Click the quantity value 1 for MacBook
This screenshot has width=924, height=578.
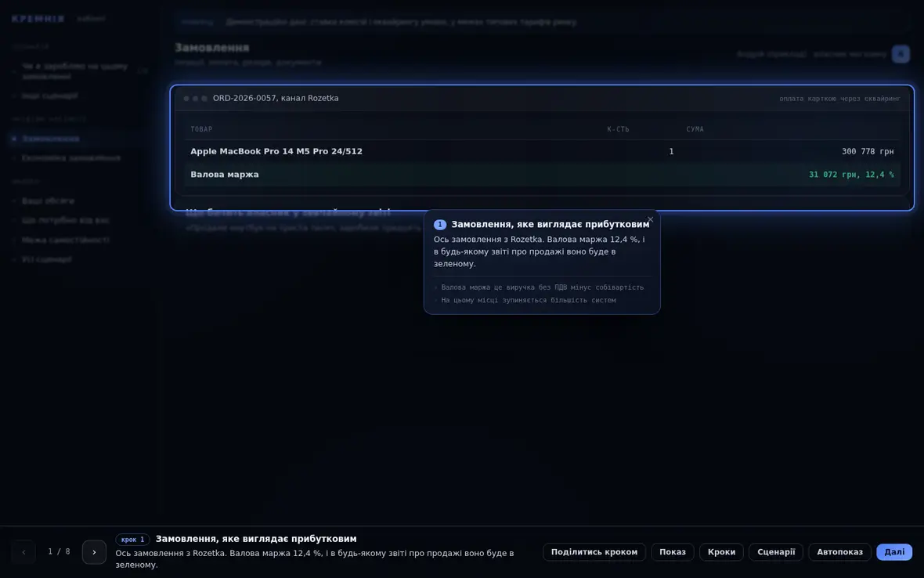(671, 151)
